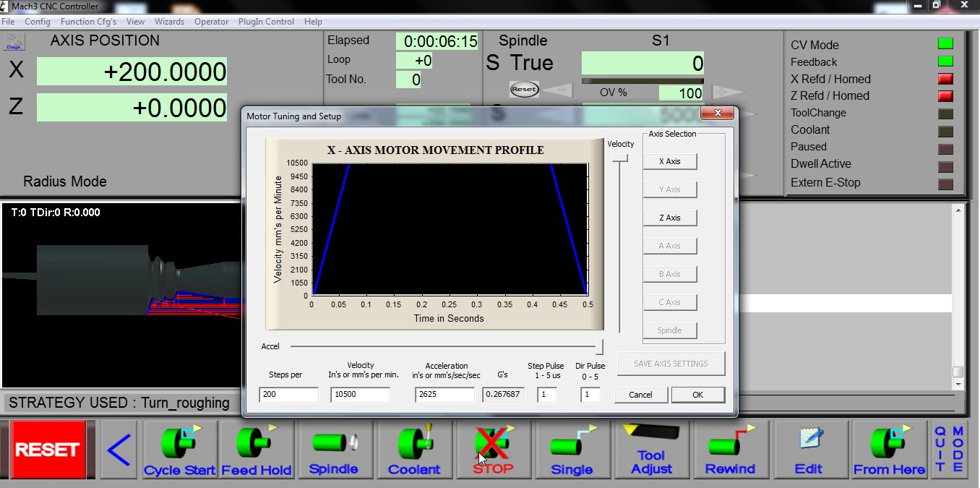Click the ToolChange indicator LED
The width and height of the screenshot is (980, 488).
pos(945,114)
